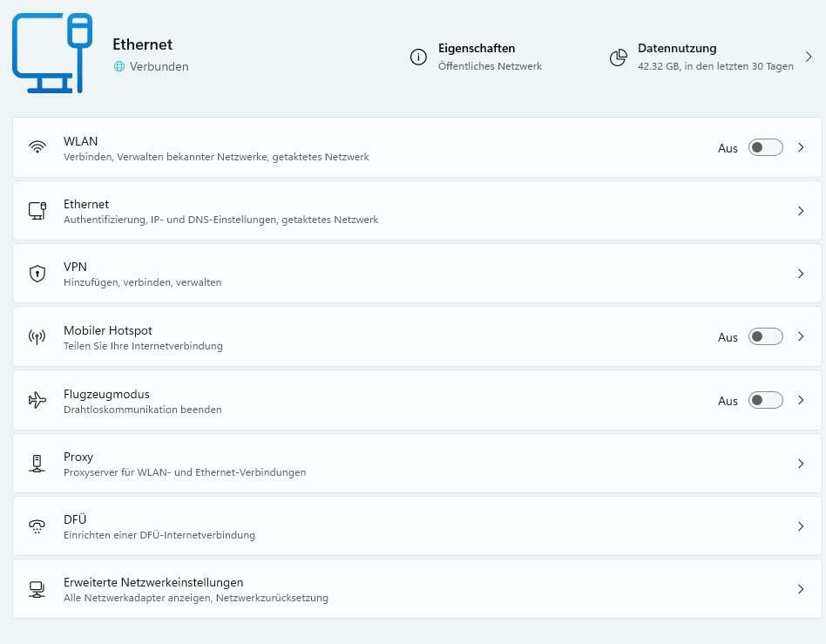
Task: Expand the VPN row chevron
Action: tap(801, 274)
